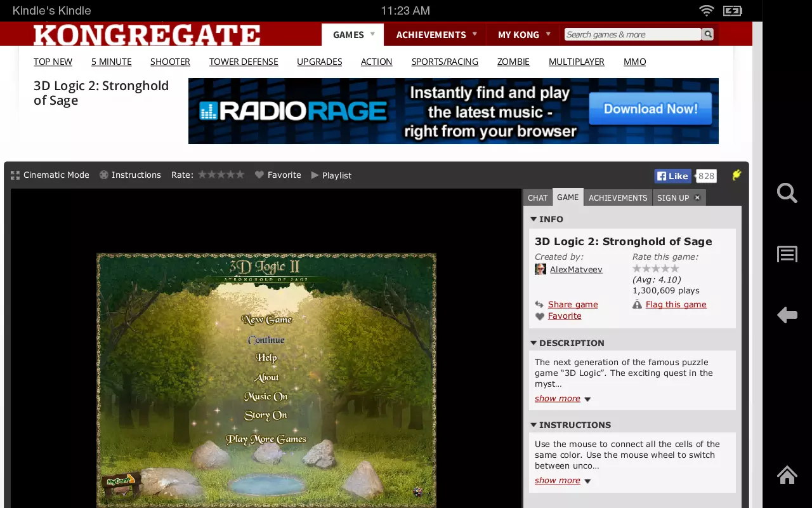Viewport: 812px width, 508px height.
Task: Go back with the Kindle arrow icon
Action: coord(787,314)
